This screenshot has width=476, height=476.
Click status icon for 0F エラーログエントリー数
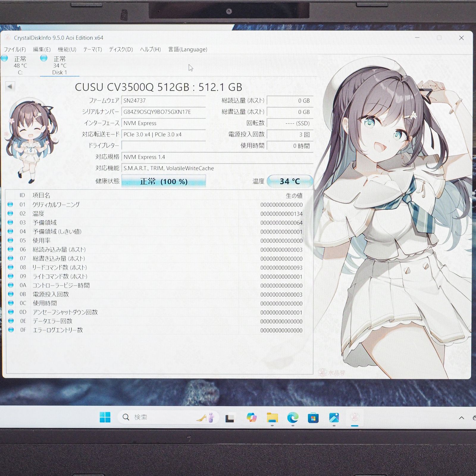11,330
